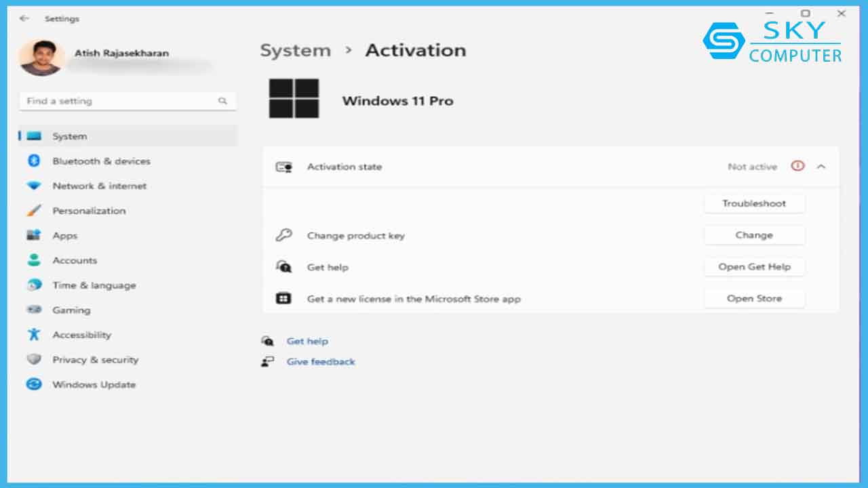868x488 pixels.
Task: Open Personalization settings
Action: click(127, 211)
